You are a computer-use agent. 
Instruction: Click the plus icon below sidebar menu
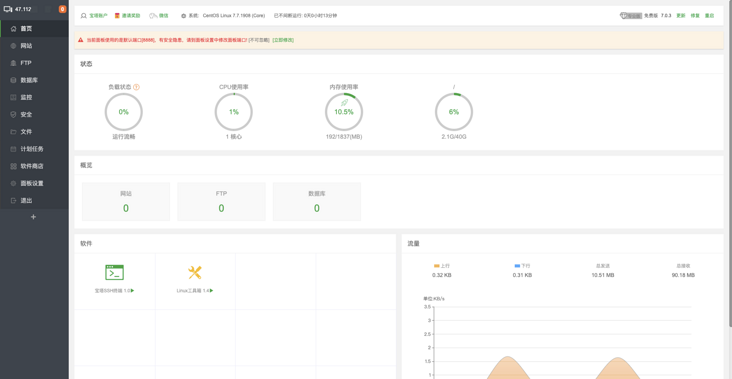coord(33,217)
